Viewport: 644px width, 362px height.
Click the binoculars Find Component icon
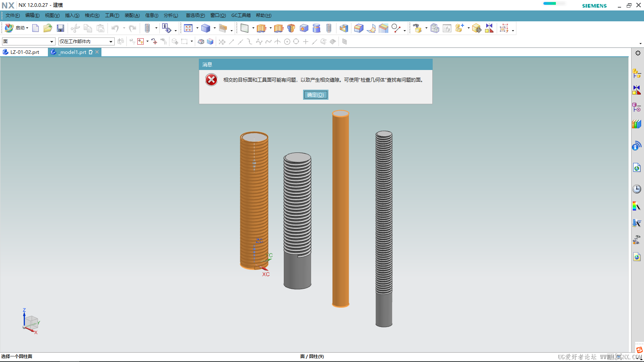(417, 28)
